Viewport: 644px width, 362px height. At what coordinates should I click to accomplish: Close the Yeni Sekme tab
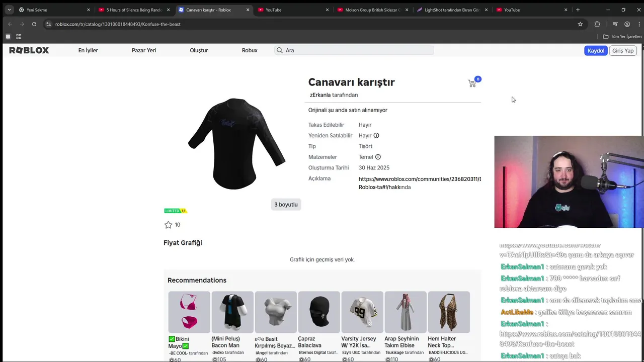tap(89, 10)
